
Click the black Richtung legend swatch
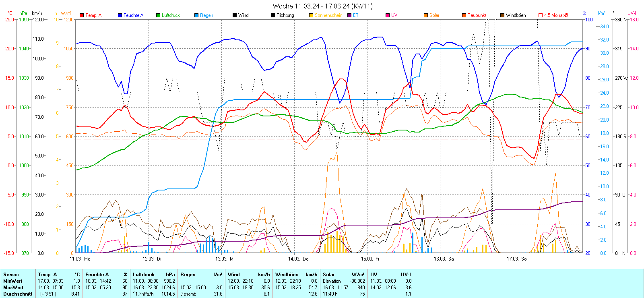click(273, 15)
